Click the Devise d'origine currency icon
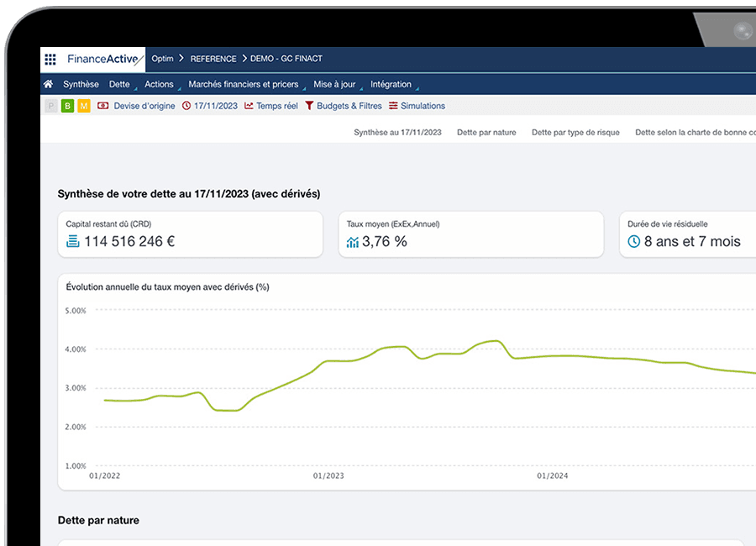Screen dimensions: 756x546 coord(103,106)
